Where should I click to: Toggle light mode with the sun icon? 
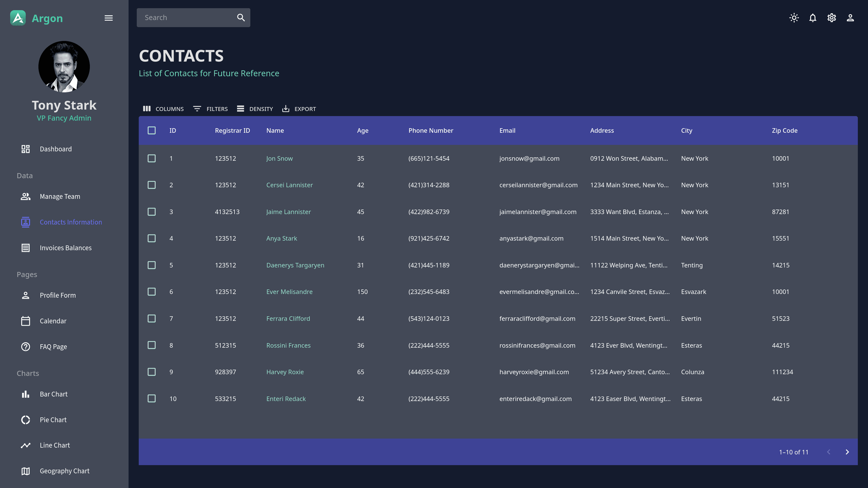tap(794, 18)
